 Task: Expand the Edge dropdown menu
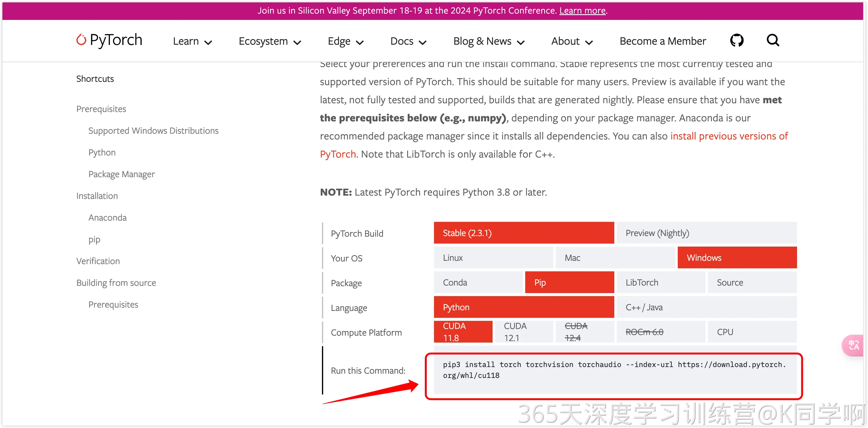pyautogui.click(x=346, y=41)
